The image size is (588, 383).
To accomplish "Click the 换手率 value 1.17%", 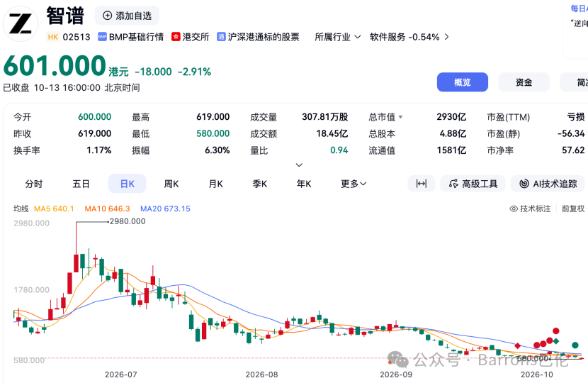I will [x=99, y=150].
